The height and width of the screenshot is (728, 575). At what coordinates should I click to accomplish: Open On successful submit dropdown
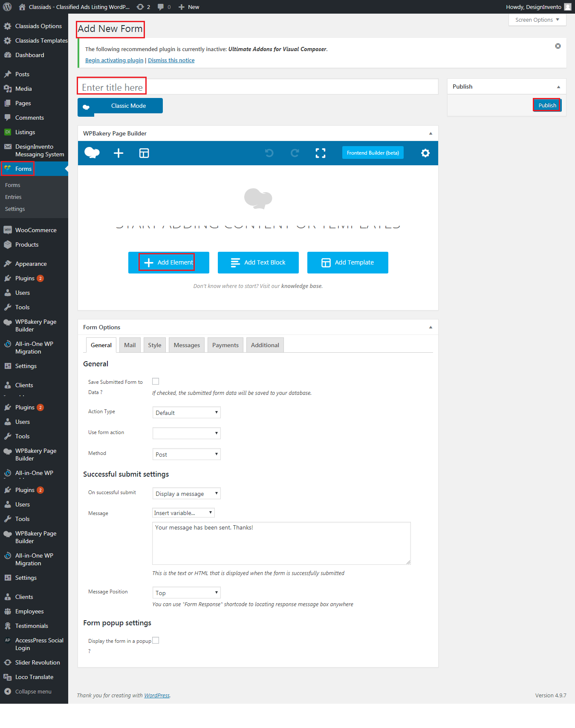point(186,493)
